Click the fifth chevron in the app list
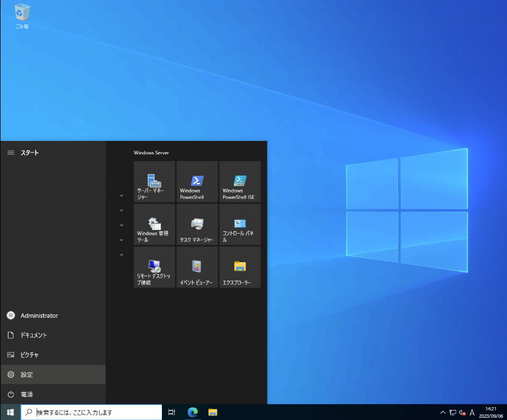Image resolution: width=507 pixels, height=420 pixels. tap(121, 255)
